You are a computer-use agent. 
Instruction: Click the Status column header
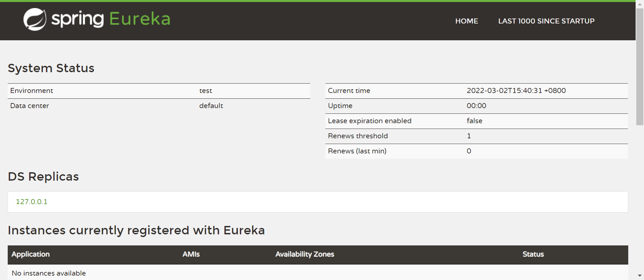point(533,254)
